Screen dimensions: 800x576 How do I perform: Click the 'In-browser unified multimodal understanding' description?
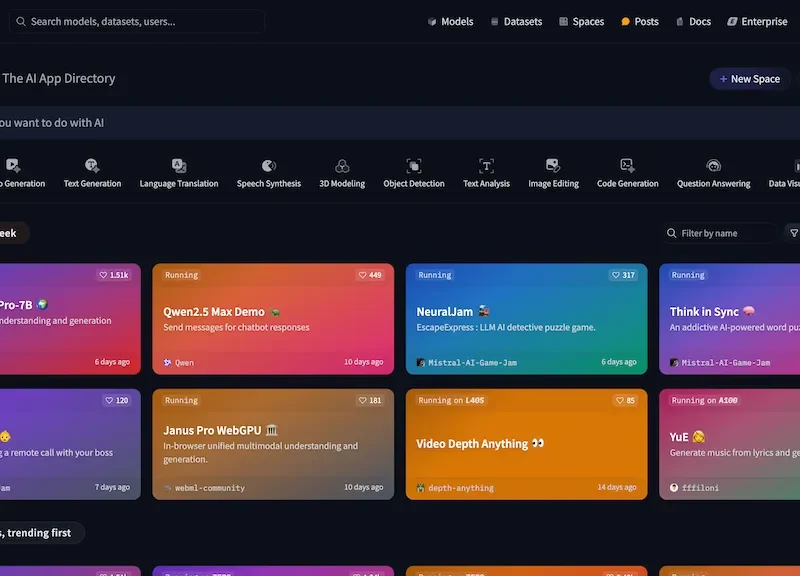tap(260, 453)
